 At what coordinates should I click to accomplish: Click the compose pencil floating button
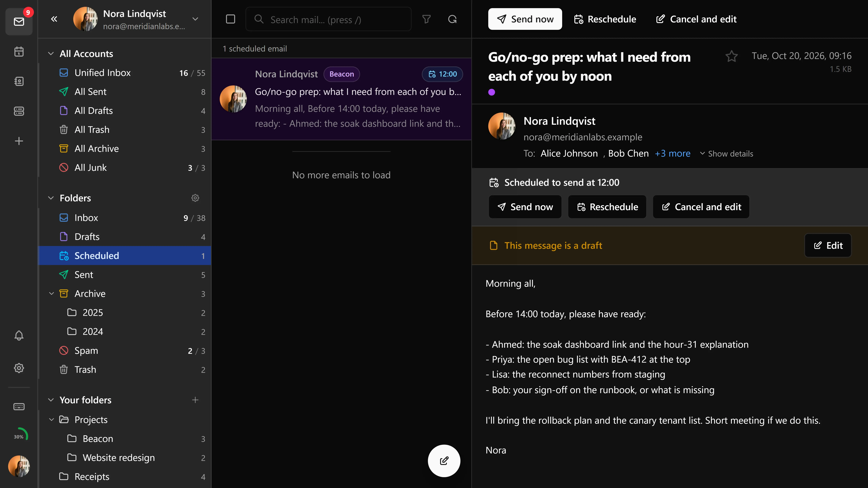pos(444,461)
